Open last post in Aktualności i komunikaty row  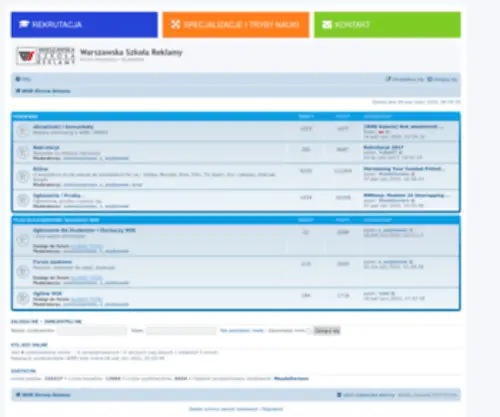(403, 126)
